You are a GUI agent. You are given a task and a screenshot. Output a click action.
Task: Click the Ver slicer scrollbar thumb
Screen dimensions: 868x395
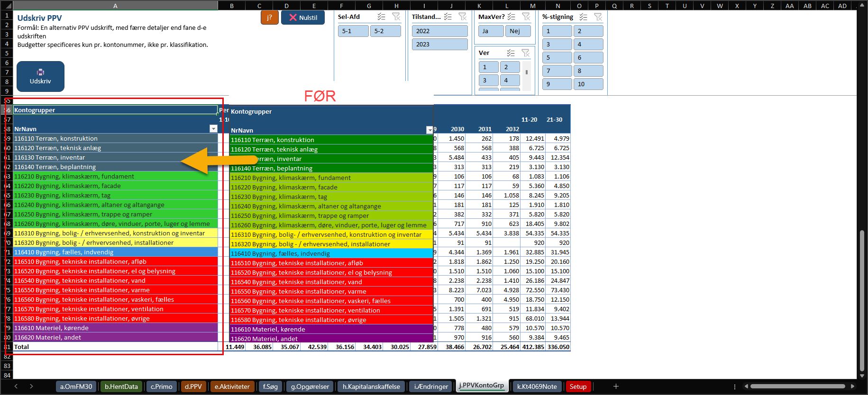click(527, 72)
